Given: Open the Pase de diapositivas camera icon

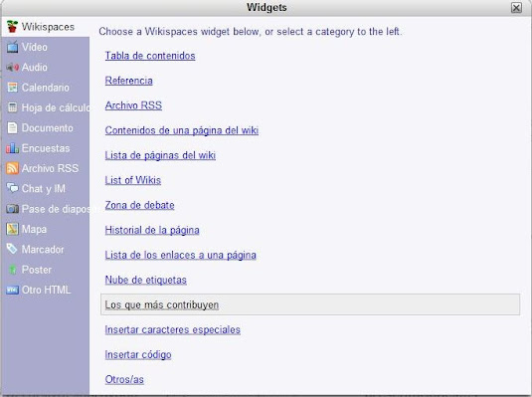Looking at the screenshot, I should tap(13, 209).
